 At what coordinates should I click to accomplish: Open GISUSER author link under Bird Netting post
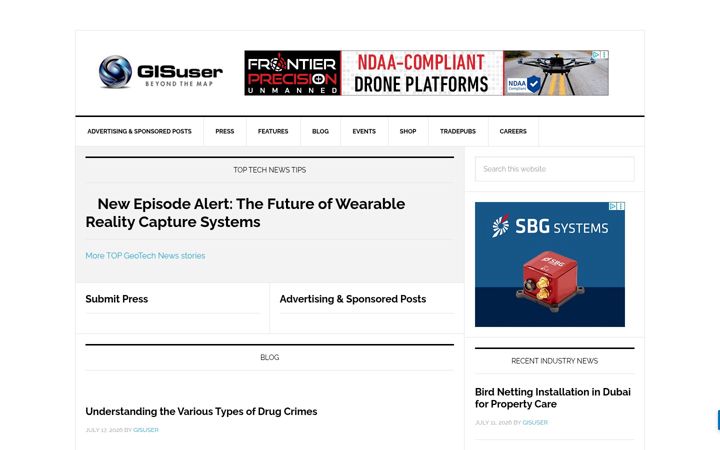[535, 422]
